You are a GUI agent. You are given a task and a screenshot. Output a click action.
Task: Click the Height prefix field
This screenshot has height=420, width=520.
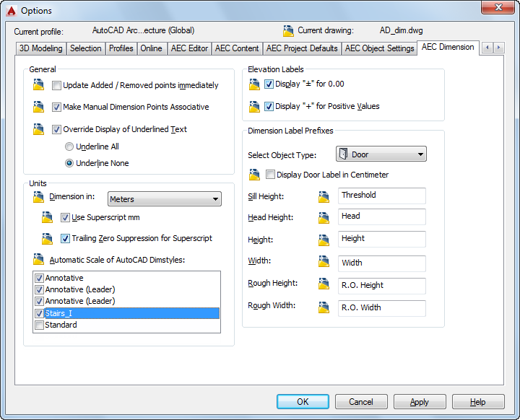click(382, 239)
